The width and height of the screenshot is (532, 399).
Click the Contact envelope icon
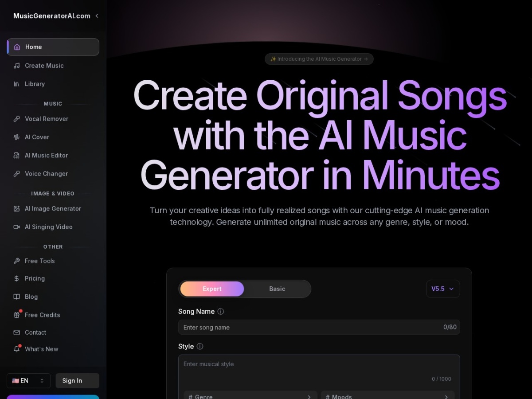pos(17,332)
